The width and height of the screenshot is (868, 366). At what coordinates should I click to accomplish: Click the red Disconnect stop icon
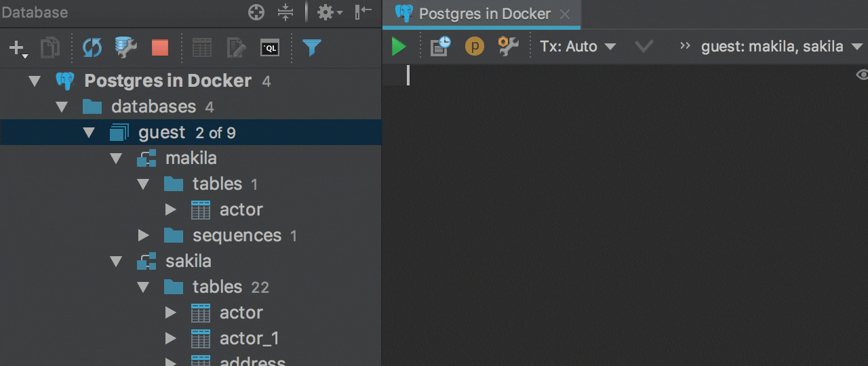click(x=160, y=47)
